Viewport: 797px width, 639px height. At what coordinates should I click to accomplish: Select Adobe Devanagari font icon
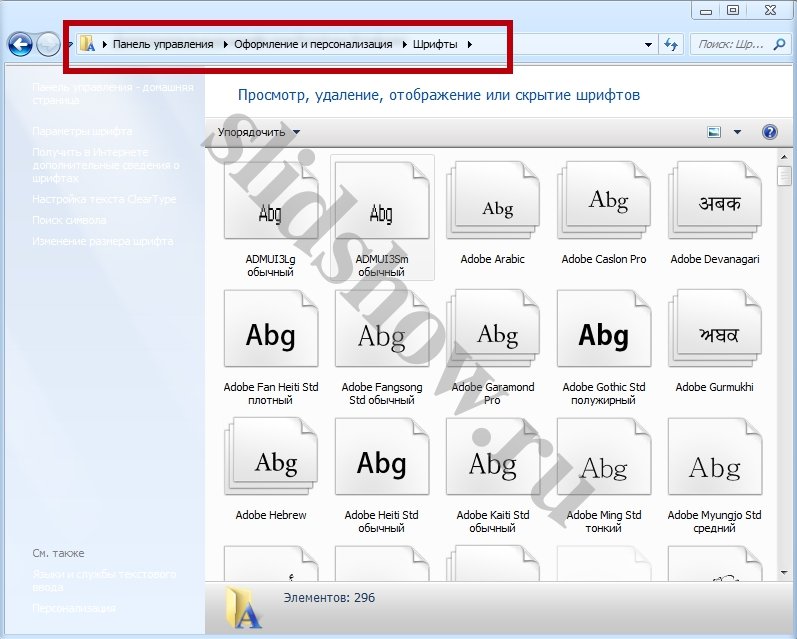click(715, 200)
